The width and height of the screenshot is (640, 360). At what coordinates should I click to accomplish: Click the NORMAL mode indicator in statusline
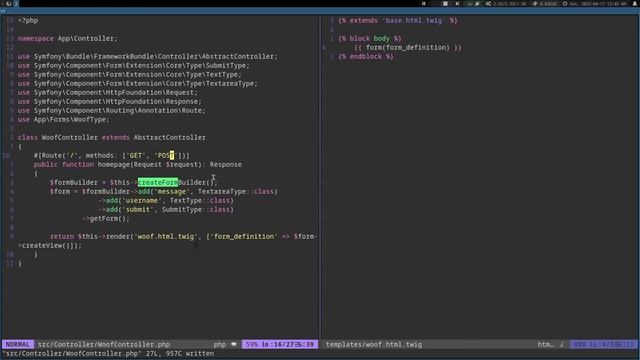[18, 344]
